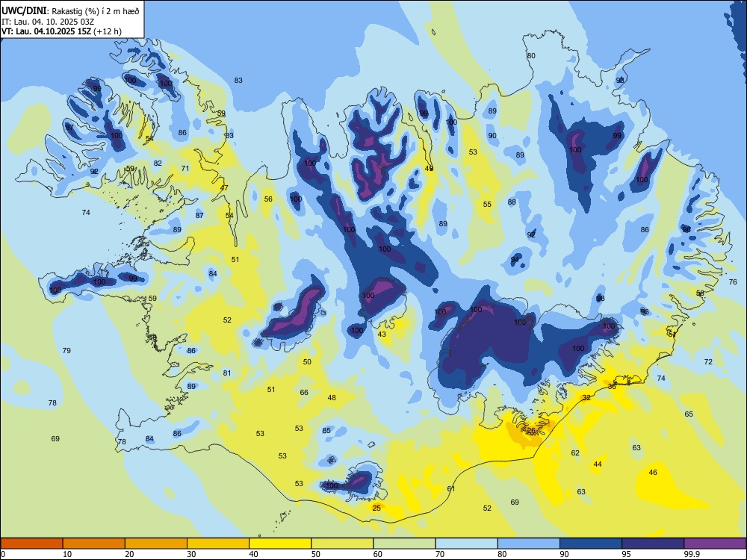The image size is (747, 560).
Task: Click the humidity value '65'
Action: click(689, 414)
